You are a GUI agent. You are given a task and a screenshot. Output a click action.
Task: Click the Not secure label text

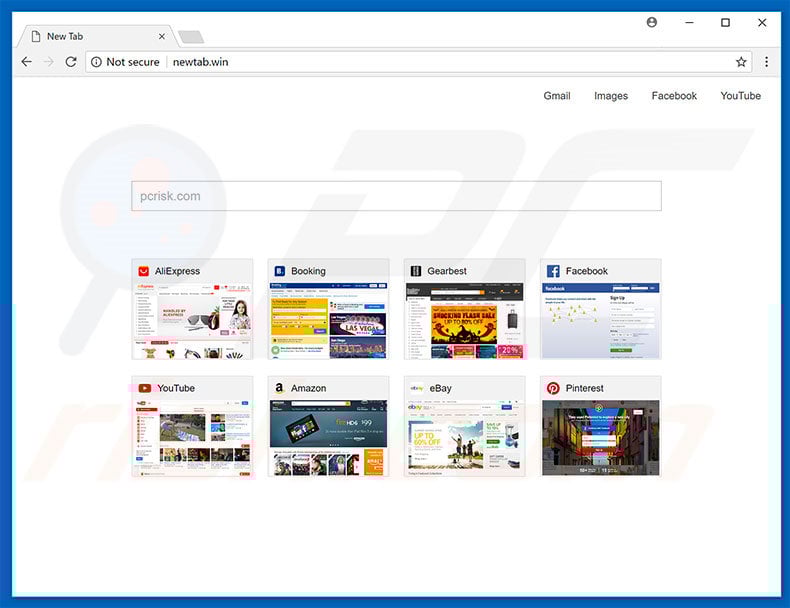click(133, 62)
